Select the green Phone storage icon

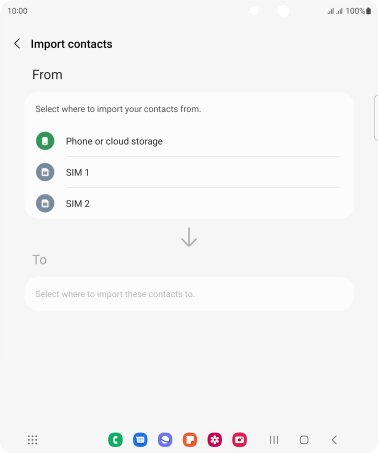click(x=45, y=141)
